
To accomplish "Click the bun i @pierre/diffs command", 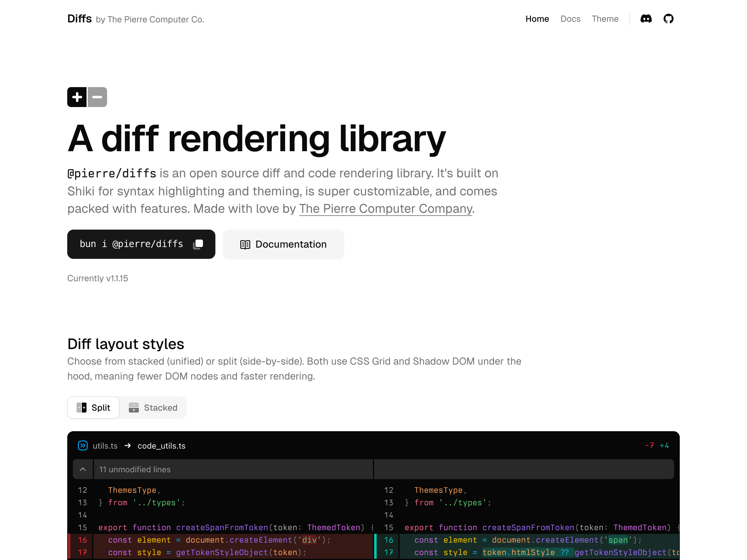I will 131,244.
